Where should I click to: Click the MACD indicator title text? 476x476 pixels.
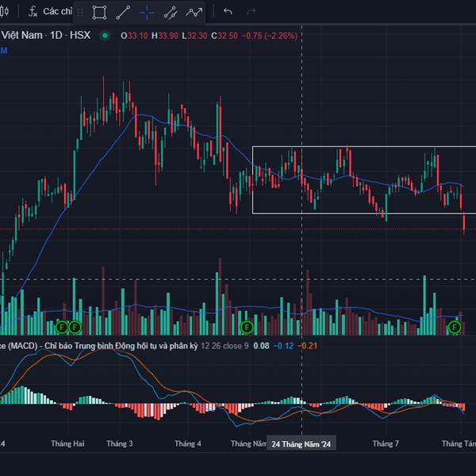(98, 346)
